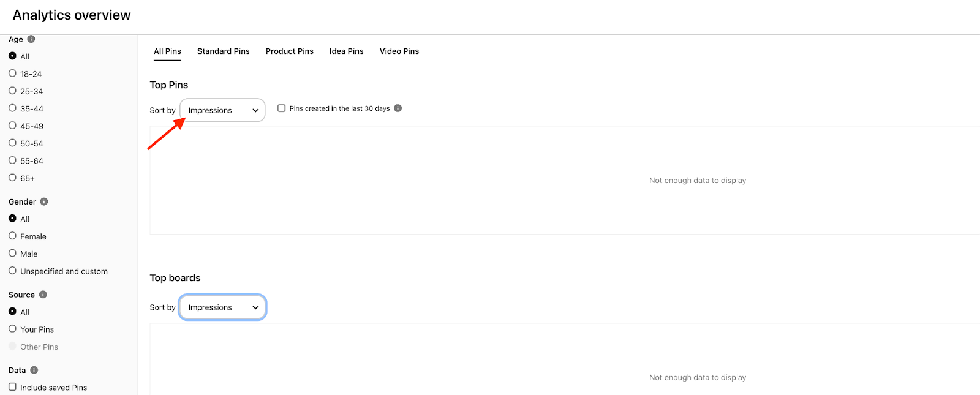
Task: Go to the Video Pins tab
Action: [x=399, y=51]
